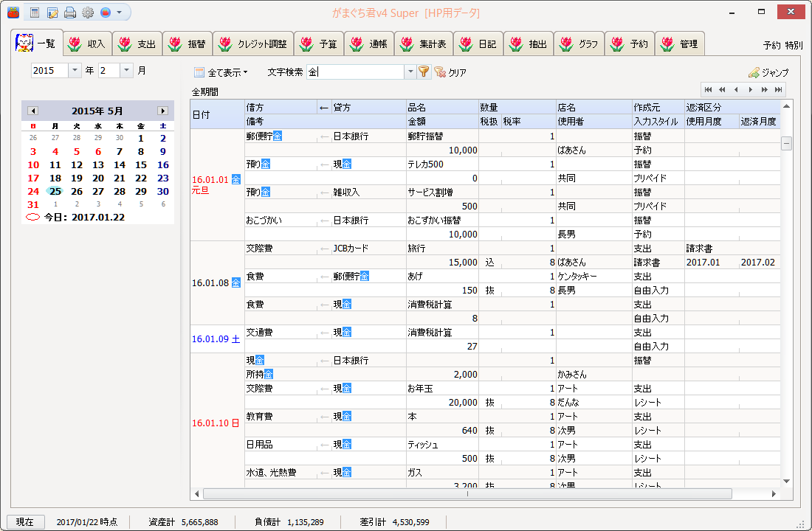812x531 pixels.
Task: Click the 店名 column header
Action: (x=594, y=107)
